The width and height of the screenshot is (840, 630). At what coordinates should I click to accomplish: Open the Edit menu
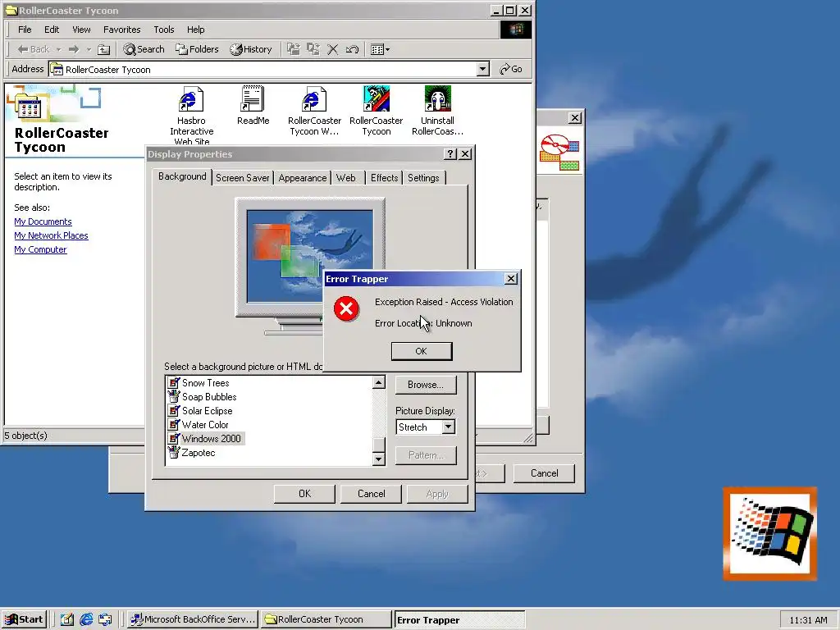click(52, 30)
